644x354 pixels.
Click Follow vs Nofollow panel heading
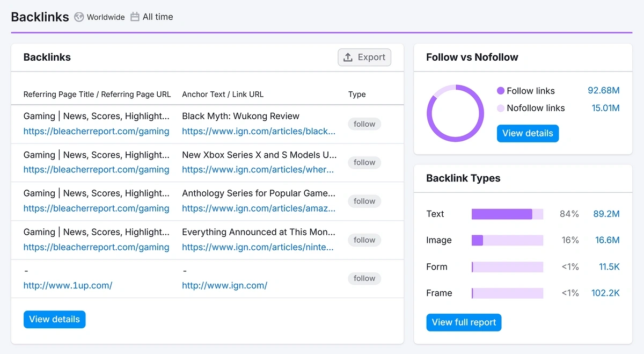472,57
